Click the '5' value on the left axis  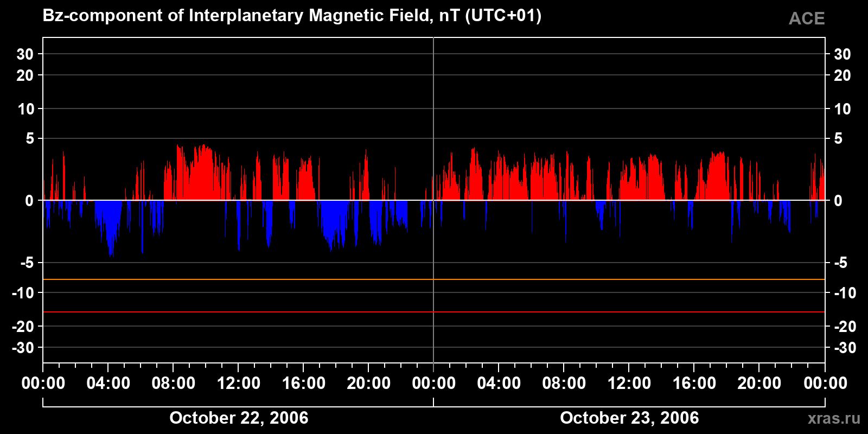[x=30, y=139]
